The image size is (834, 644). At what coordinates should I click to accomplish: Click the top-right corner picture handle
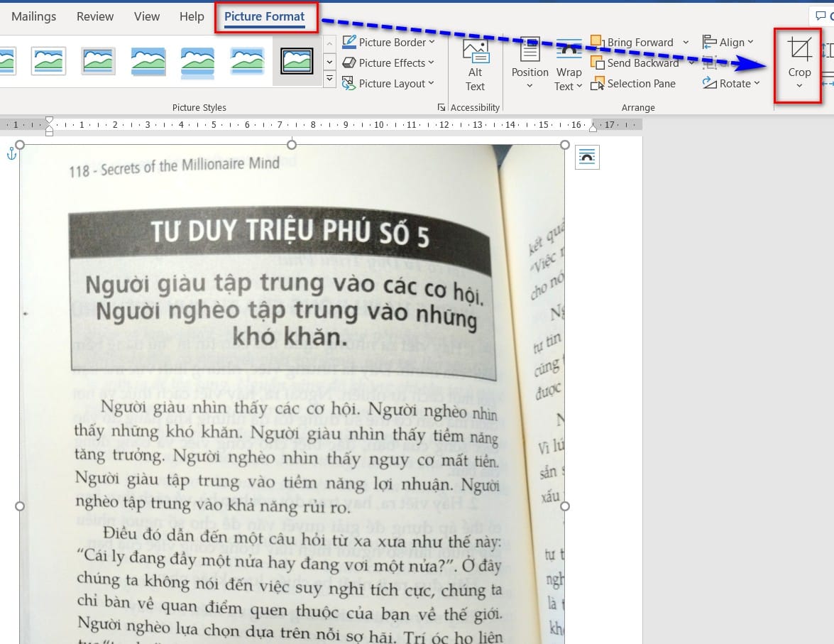[x=565, y=144]
